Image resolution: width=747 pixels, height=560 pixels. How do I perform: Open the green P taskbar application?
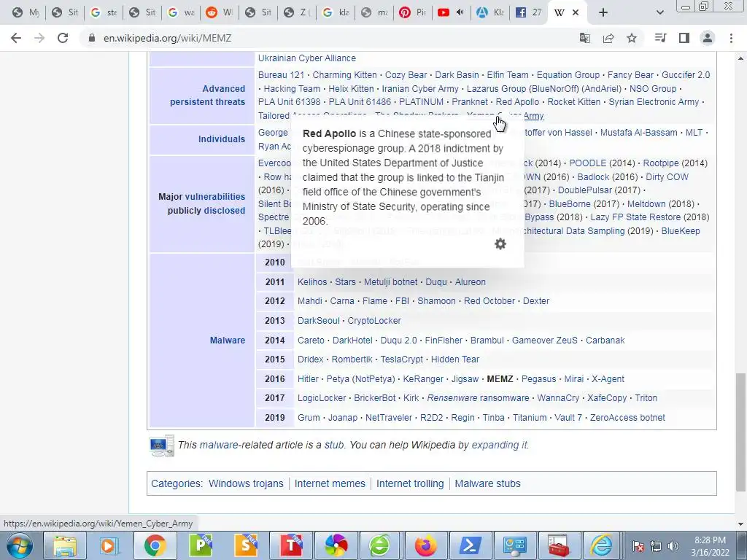coord(201,545)
